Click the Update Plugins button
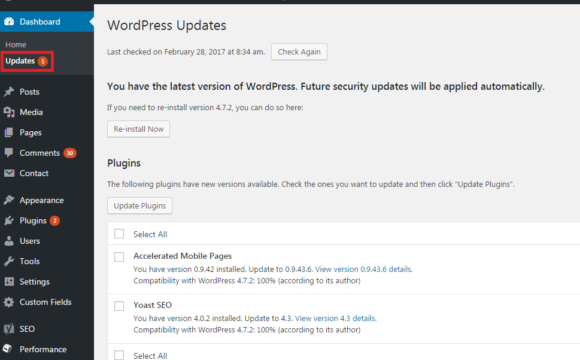 [140, 205]
